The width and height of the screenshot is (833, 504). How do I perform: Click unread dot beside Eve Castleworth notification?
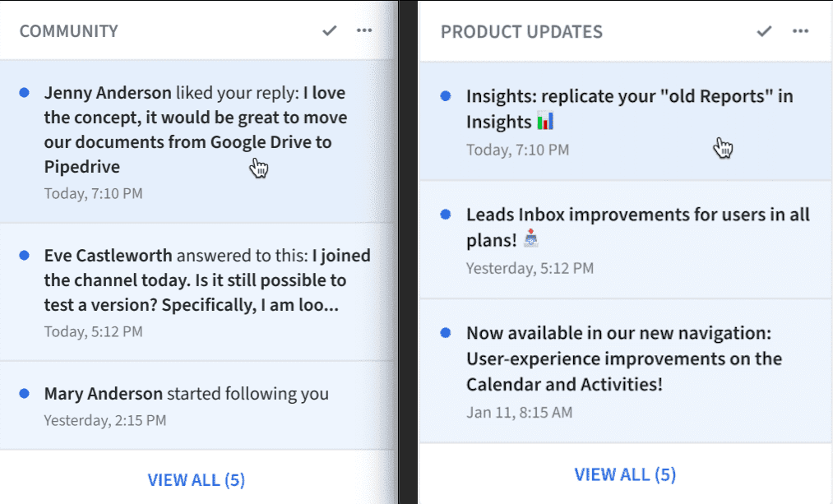(x=24, y=256)
